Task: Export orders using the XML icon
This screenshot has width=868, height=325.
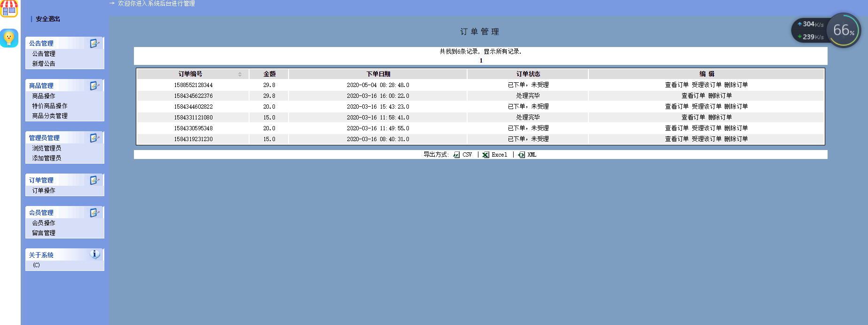Action: pyautogui.click(x=522, y=155)
